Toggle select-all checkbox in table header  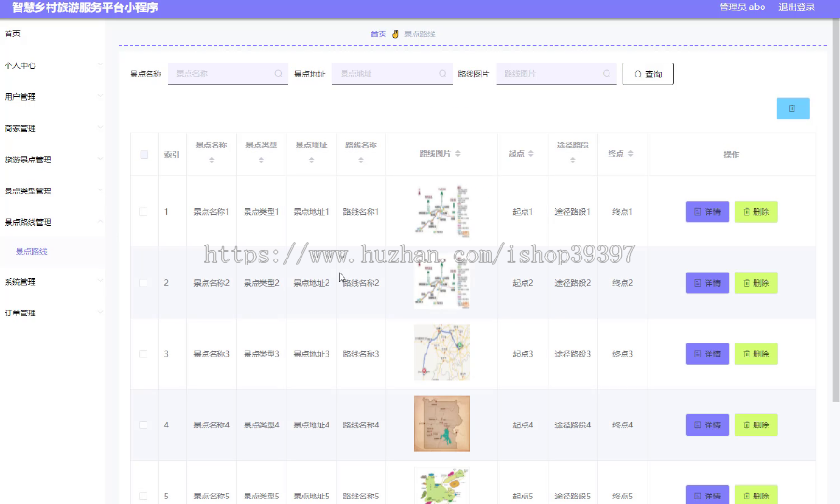[144, 154]
